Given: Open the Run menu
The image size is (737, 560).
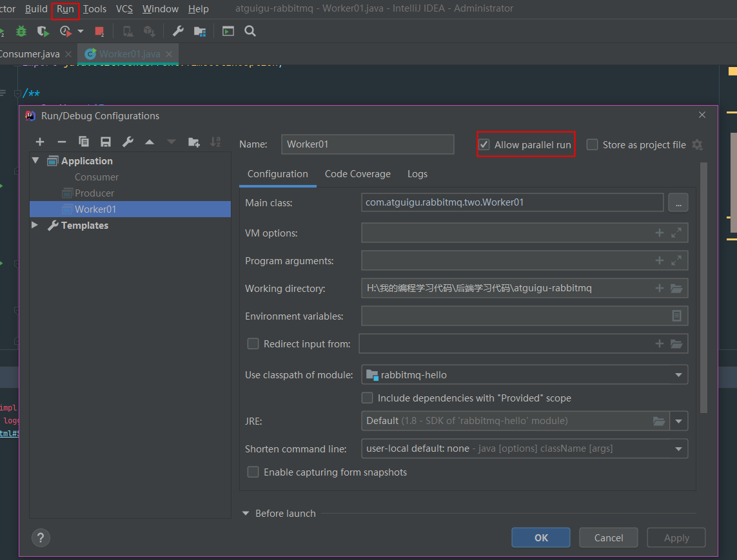Looking at the screenshot, I should pyautogui.click(x=65, y=9).
